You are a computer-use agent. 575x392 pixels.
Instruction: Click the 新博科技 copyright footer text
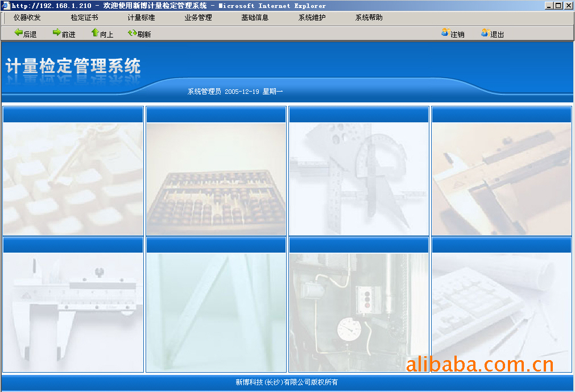[287, 382]
